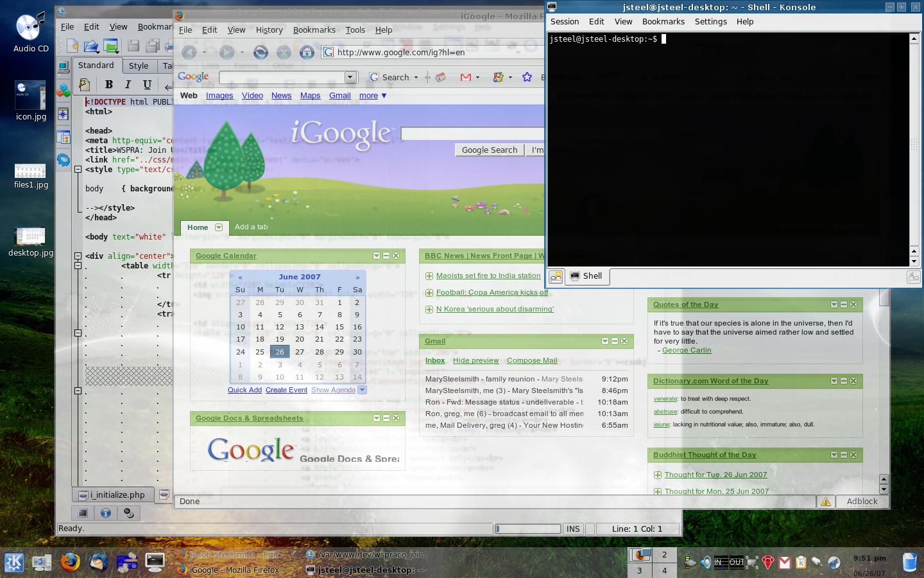Click the Adblock warning icon in Firefox status bar

point(826,502)
